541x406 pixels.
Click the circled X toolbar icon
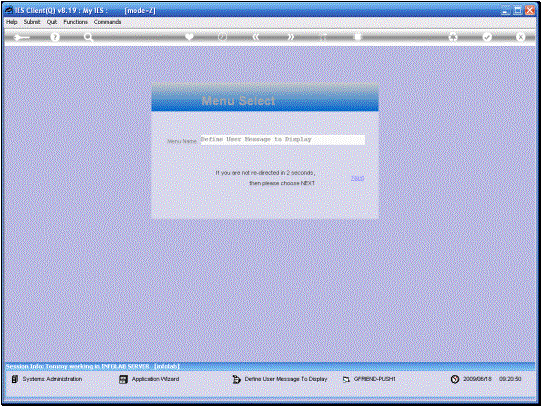tap(521, 37)
